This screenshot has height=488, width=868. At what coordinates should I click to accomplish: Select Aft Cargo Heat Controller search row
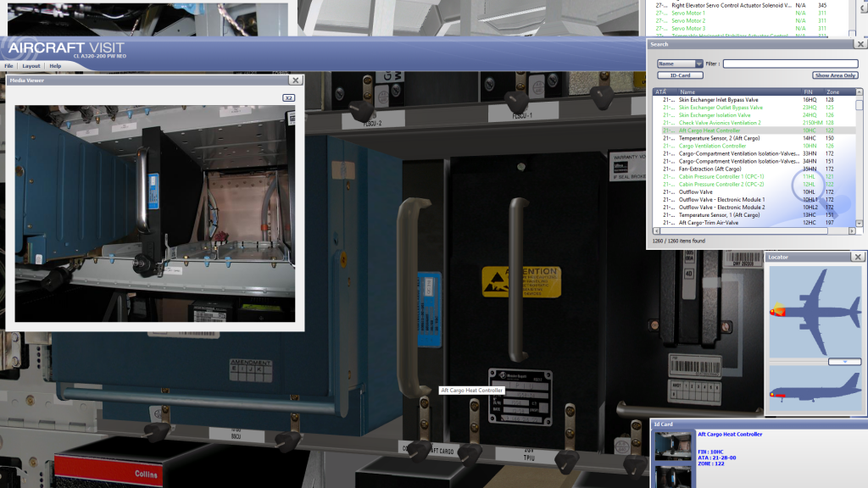pyautogui.click(x=754, y=130)
